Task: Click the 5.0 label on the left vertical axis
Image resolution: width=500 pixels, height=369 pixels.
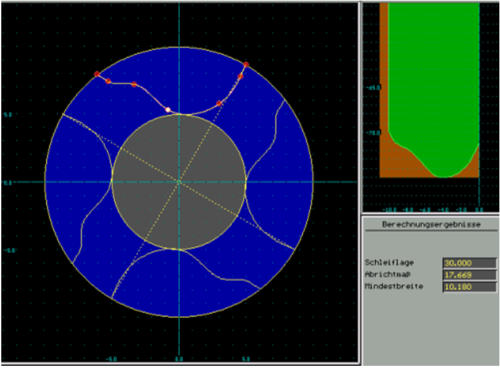Action: click(8, 114)
